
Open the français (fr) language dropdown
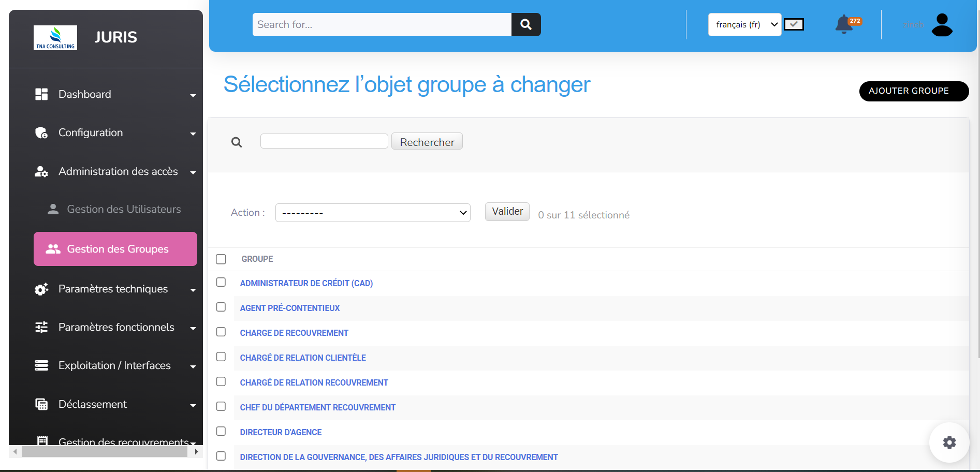[744, 25]
